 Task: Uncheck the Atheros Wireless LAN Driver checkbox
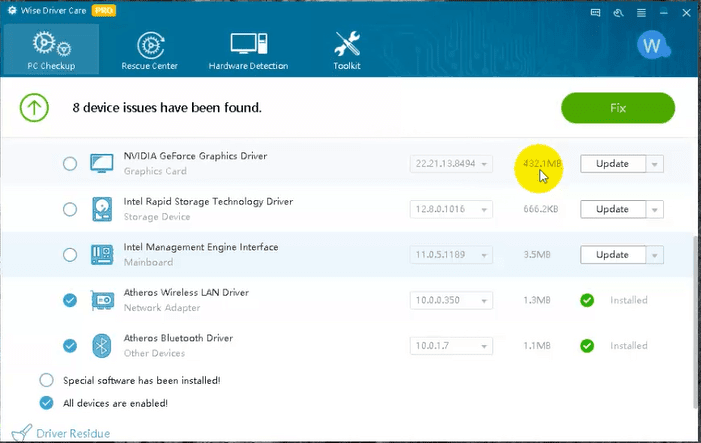pyautogui.click(x=70, y=300)
